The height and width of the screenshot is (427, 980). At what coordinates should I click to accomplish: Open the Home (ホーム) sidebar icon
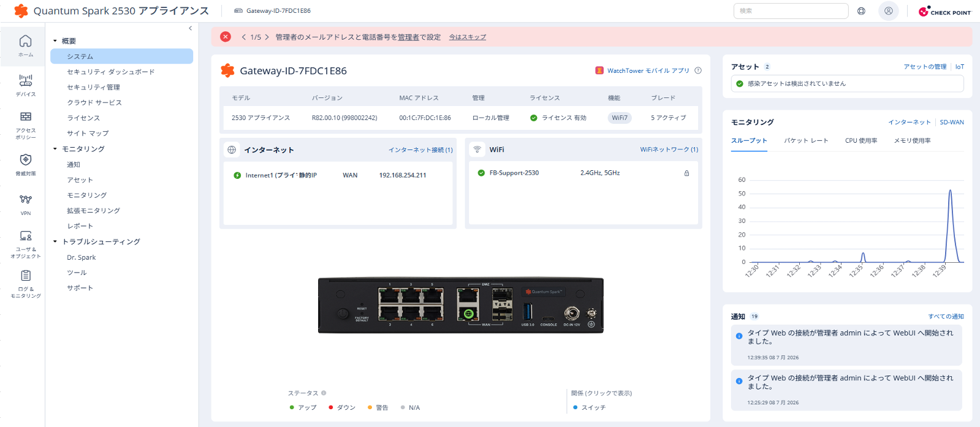click(25, 45)
